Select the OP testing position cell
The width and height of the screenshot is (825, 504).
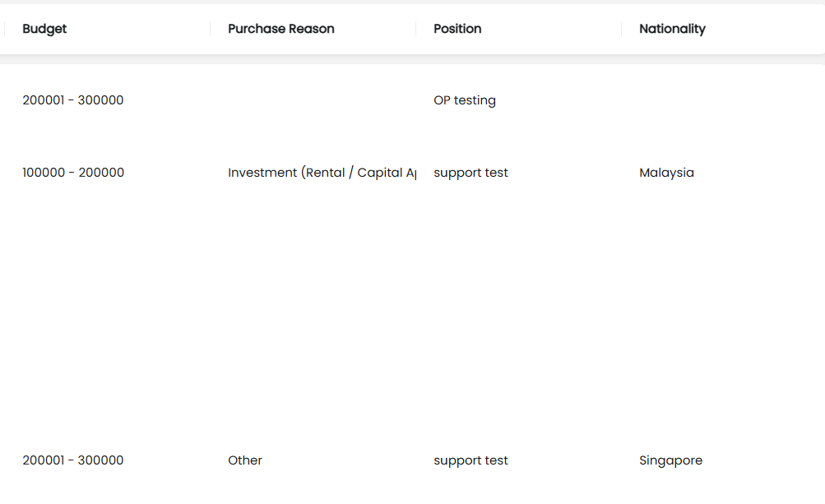click(x=465, y=100)
